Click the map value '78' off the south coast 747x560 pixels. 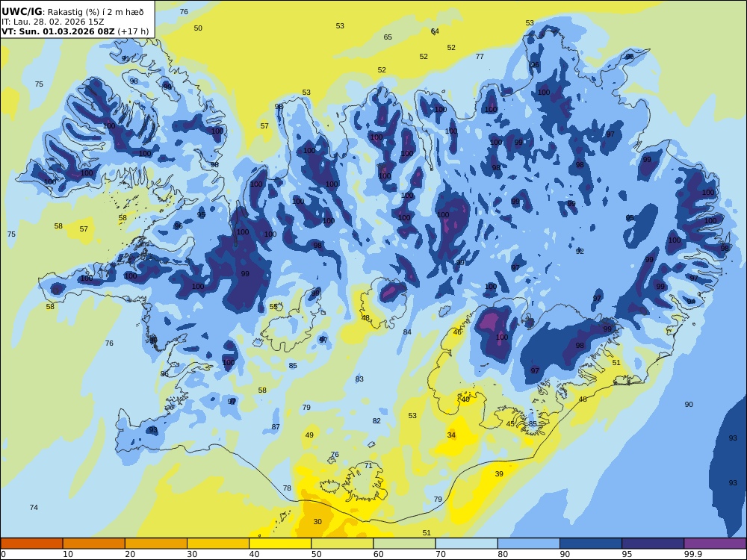[287, 488]
